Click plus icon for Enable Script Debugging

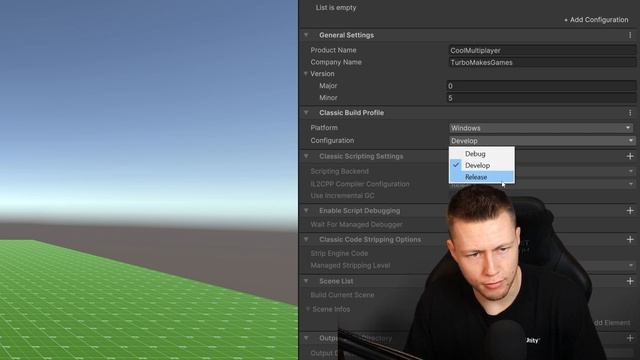(x=630, y=211)
